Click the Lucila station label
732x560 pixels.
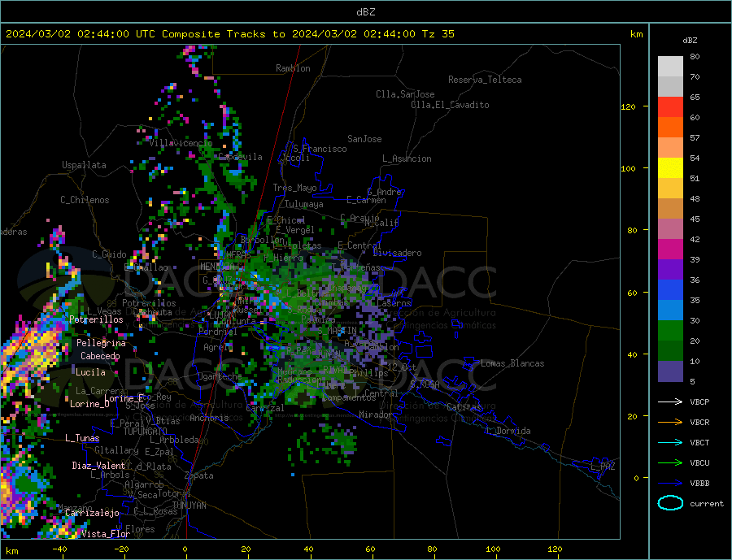pyautogui.click(x=90, y=372)
